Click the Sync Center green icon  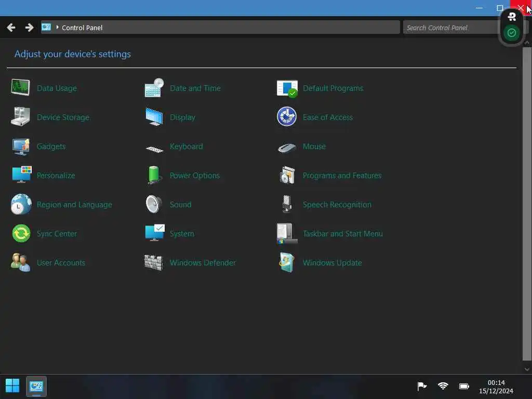click(21, 233)
